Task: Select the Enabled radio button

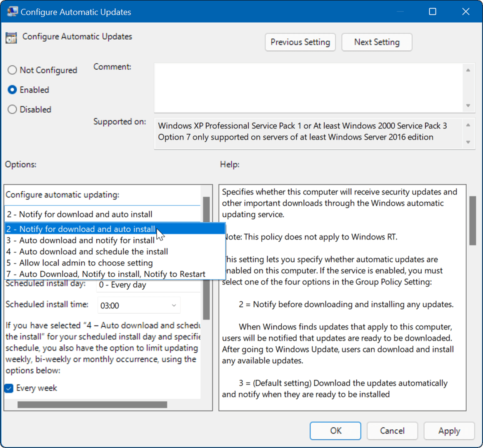Action: (13, 90)
